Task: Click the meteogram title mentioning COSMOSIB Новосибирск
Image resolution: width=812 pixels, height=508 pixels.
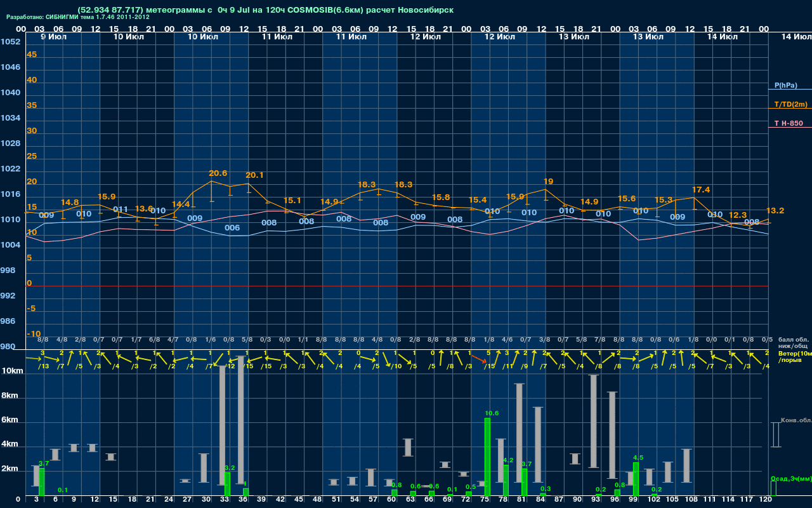Action: 265,10
